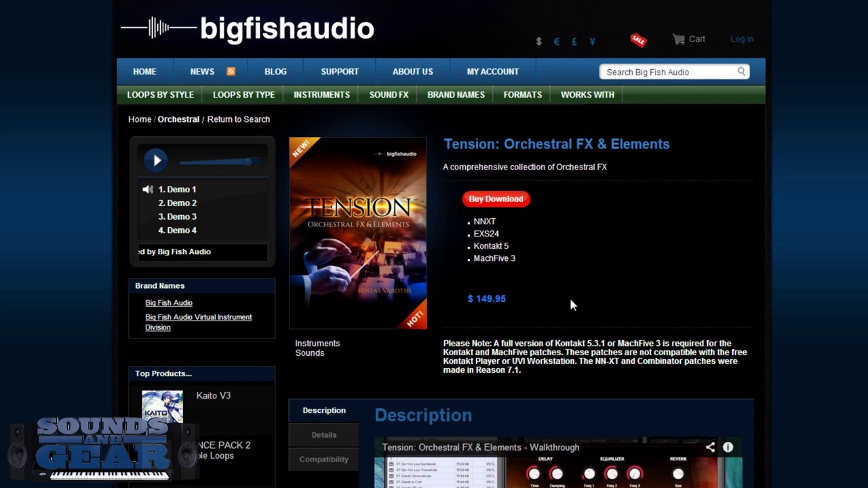Open the Support menu item
Screen dimensions: 868x488
click(340, 71)
